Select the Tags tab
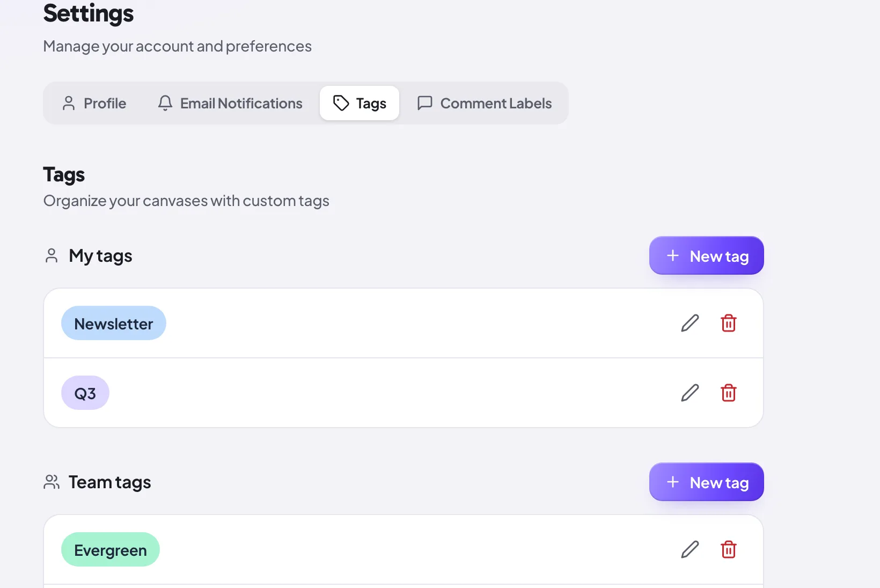This screenshot has height=588, width=880. point(360,103)
